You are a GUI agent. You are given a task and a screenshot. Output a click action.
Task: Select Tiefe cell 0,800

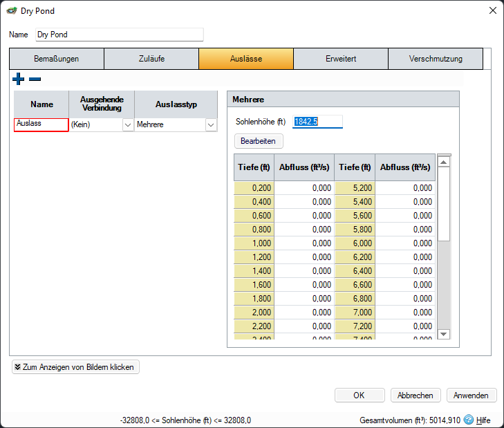click(254, 230)
